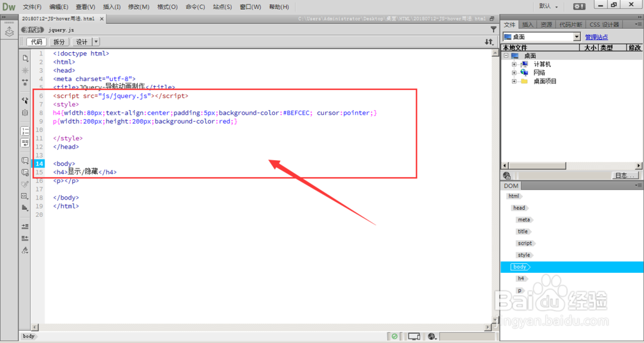Viewport: 644px width, 343px height.
Task: Click the browser preview globe icon
Action: pyautogui.click(x=431, y=337)
